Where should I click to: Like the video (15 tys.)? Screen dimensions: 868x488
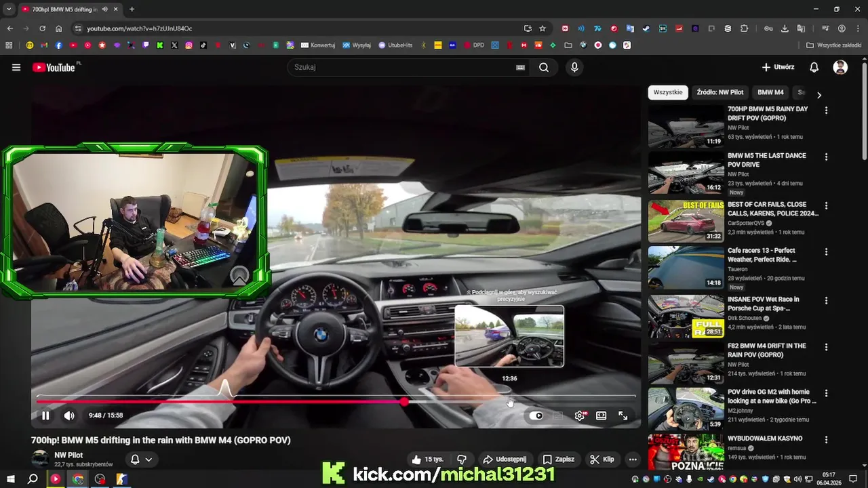point(427,459)
